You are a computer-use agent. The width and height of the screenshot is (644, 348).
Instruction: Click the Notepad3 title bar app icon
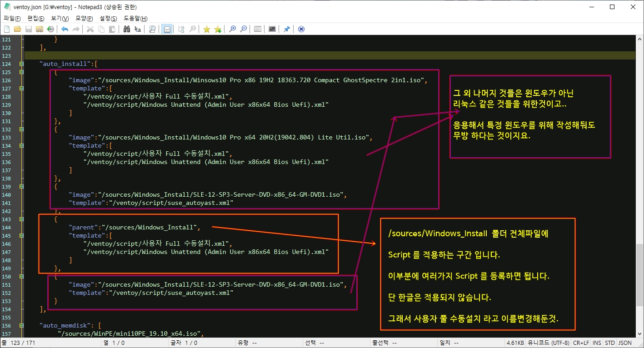pyautogui.click(x=7, y=7)
